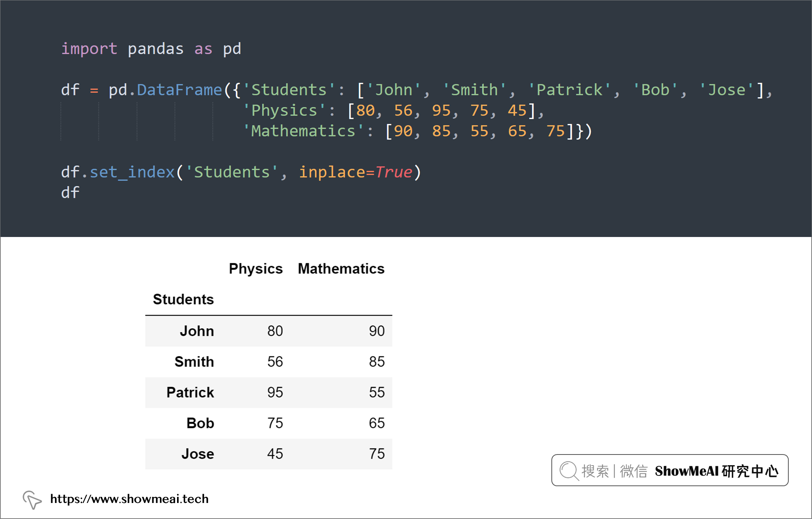Screen dimensions: 812x519
Task: Click 'set_index' method in code
Action: tap(132, 172)
